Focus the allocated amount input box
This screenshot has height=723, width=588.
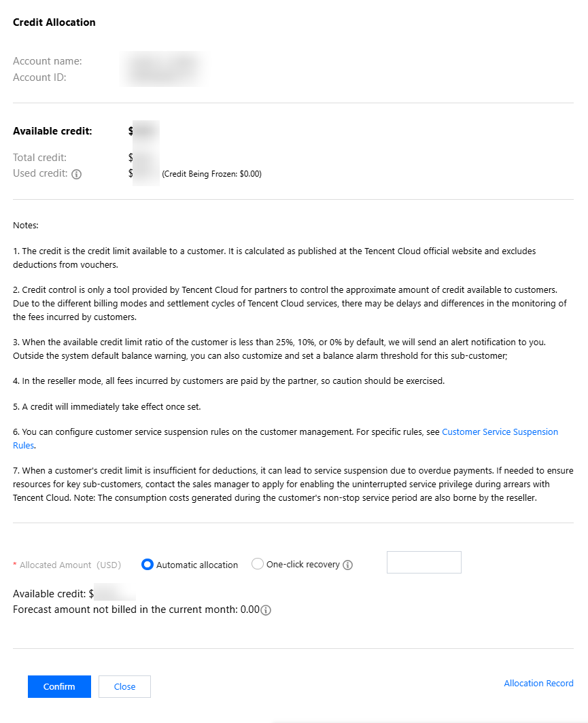(x=423, y=562)
